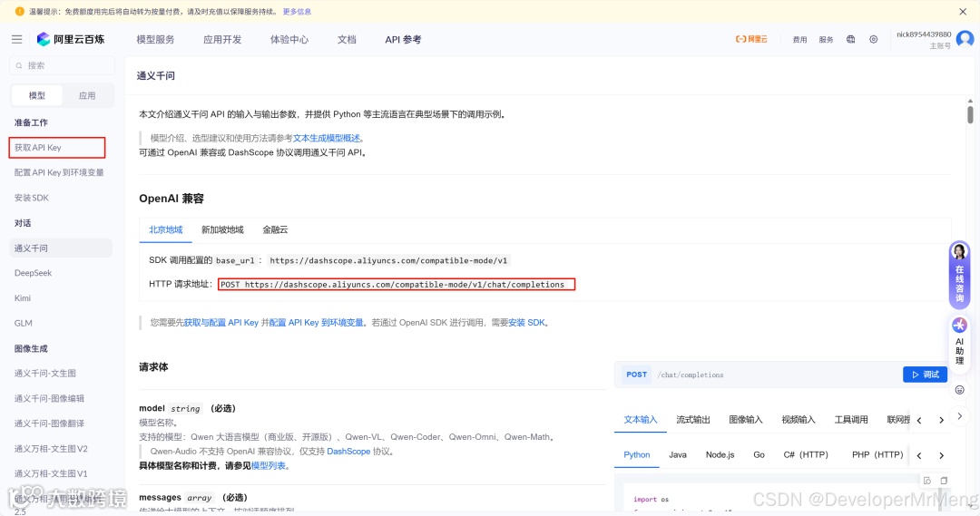Image resolution: width=980 pixels, height=516 pixels.
Task: Select the Node.js code tab
Action: (720, 454)
